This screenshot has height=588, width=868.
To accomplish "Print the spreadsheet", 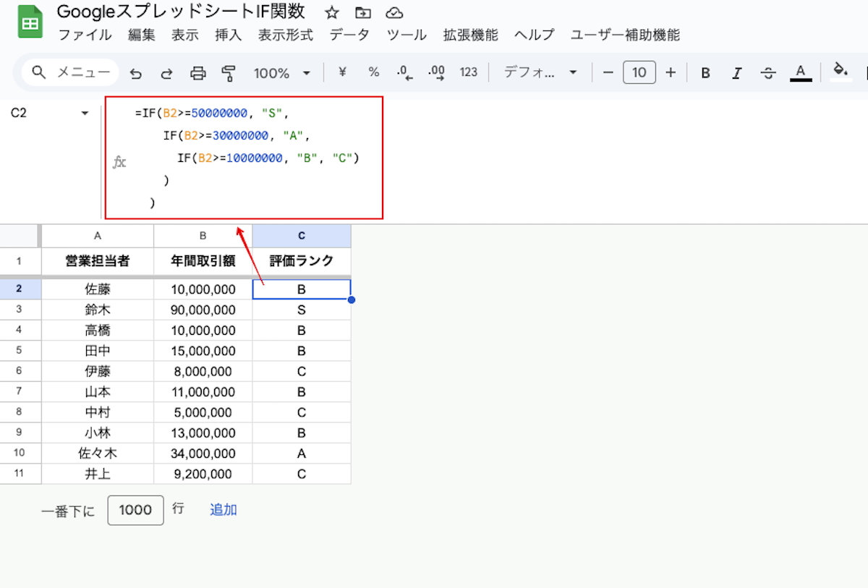I will (198, 72).
